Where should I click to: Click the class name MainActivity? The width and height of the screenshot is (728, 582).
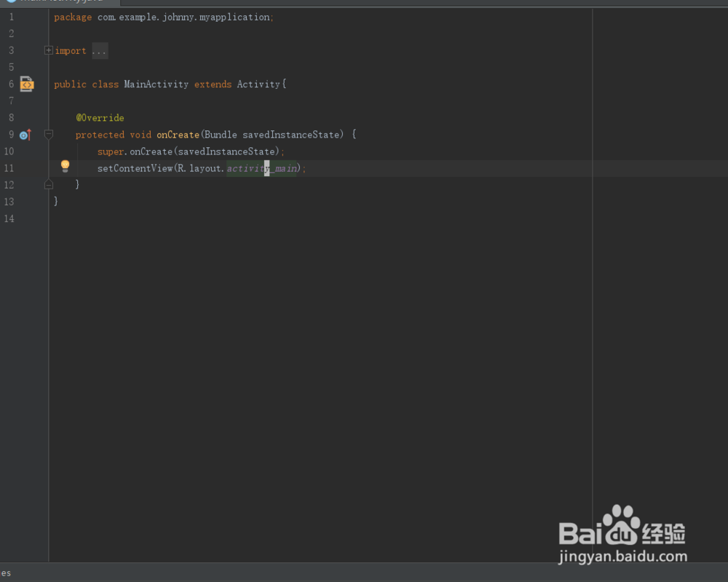(156, 84)
